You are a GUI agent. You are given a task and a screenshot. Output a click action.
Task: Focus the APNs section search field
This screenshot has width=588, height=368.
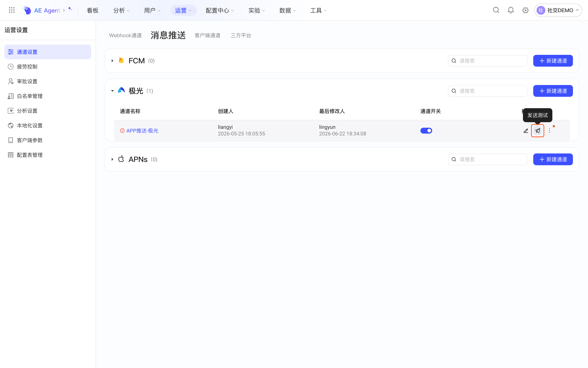488,159
